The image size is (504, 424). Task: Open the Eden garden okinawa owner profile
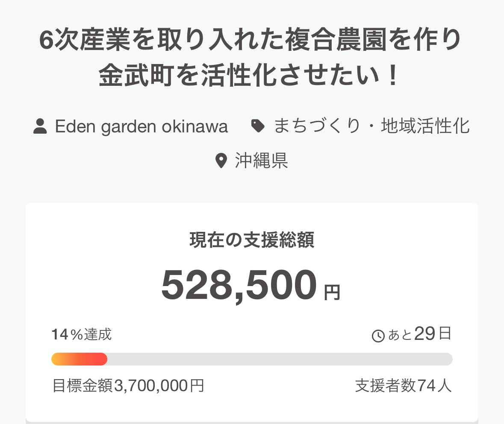[141, 126]
